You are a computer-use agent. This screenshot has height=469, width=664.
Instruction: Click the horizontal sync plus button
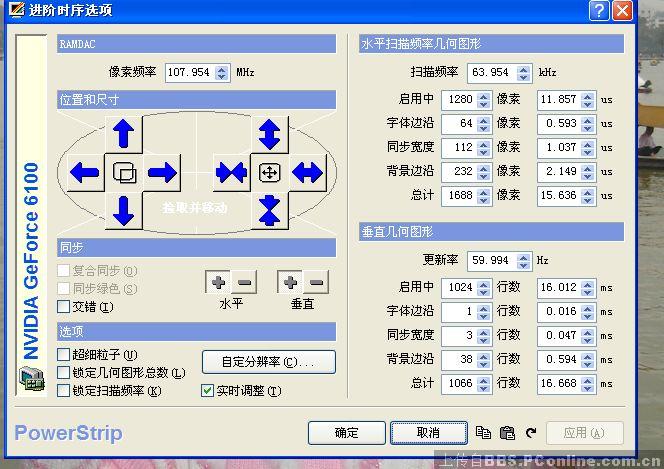pyautogui.click(x=218, y=282)
